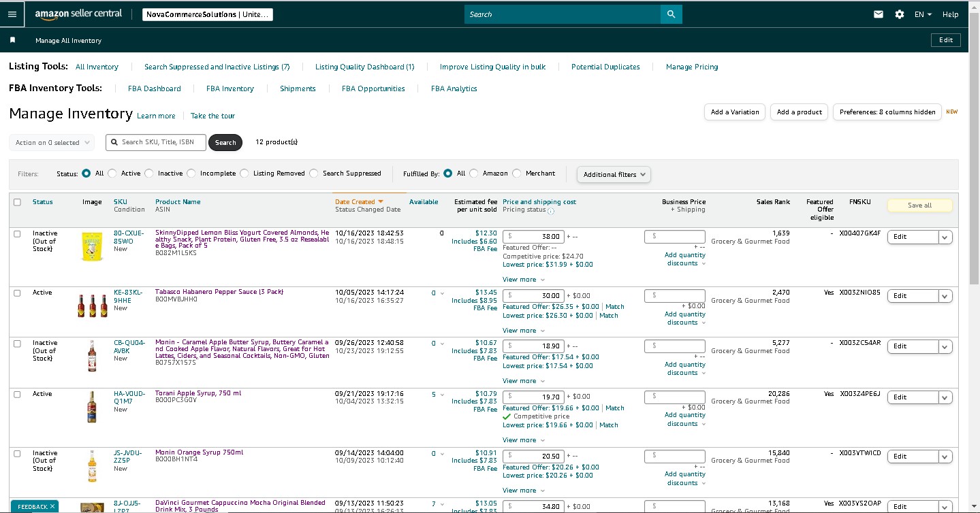The height and width of the screenshot is (513, 980).
Task: Click Match next to Tabasco Featured Offer
Action: [x=614, y=307]
